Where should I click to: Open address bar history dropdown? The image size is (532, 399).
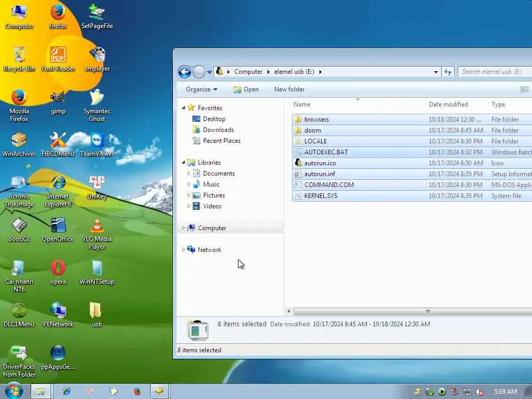click(x=436, y=72)
